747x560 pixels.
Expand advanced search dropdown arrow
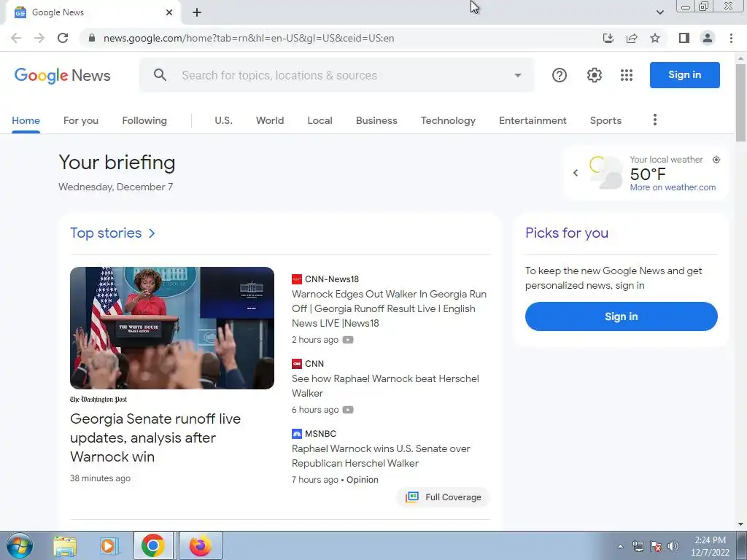pos(517,75)
